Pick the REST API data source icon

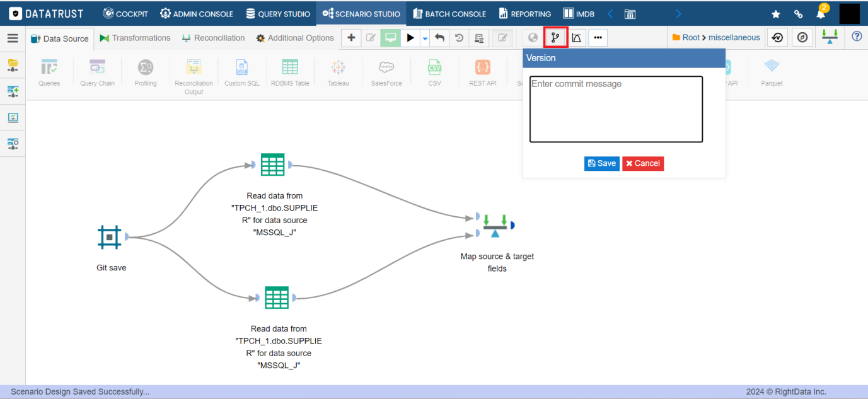click(483, 73)
